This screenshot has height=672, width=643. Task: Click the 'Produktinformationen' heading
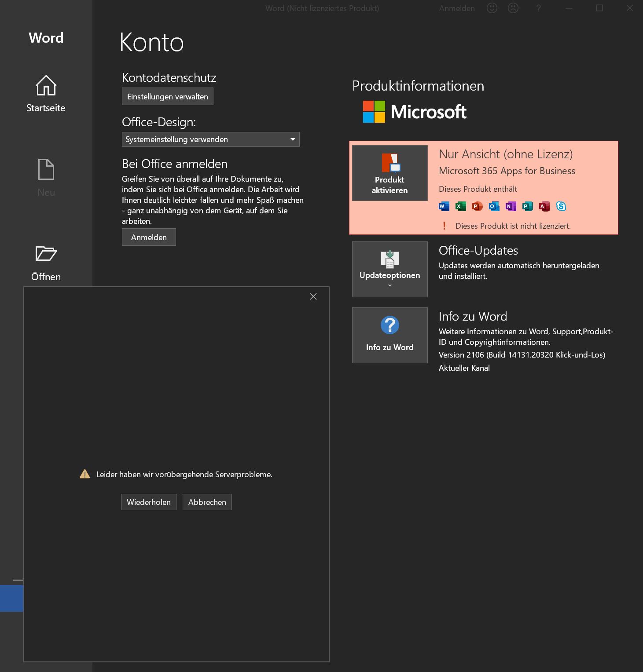(418, 86)
